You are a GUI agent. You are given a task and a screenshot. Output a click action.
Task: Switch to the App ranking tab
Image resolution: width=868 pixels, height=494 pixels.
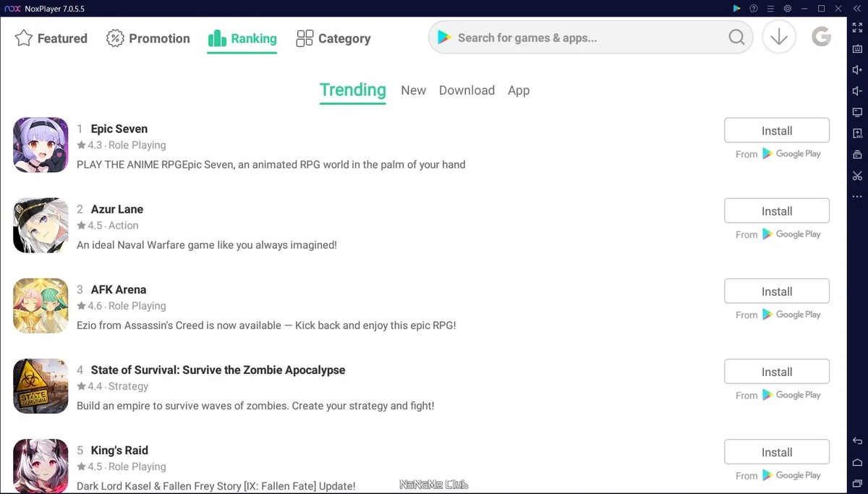point(519,90)
